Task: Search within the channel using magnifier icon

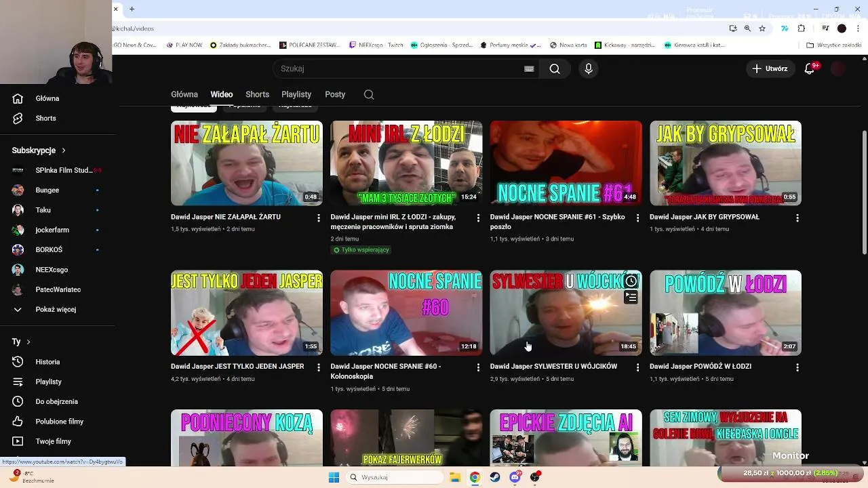Action: (369, 94)
